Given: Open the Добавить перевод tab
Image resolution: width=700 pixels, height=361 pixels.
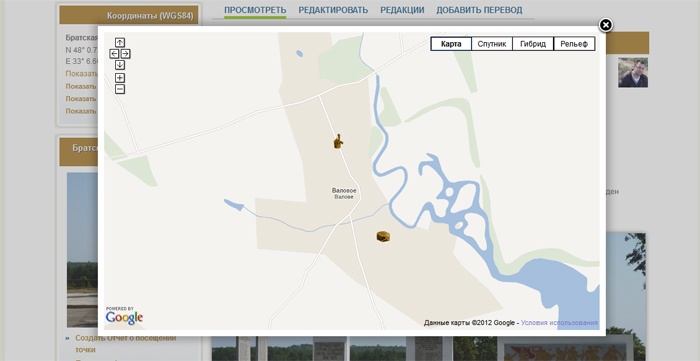Looking at the screenshot, I should coord(479,10).
